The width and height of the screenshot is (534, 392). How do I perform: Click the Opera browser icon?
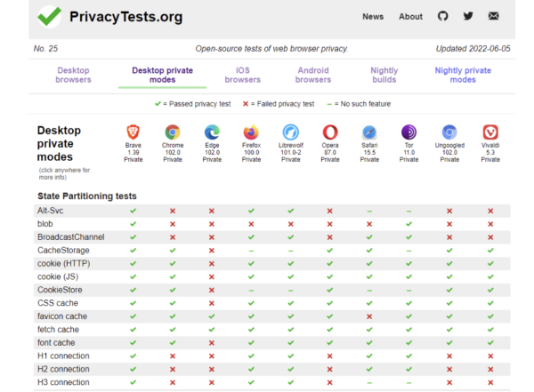click(x=330, y=132)
